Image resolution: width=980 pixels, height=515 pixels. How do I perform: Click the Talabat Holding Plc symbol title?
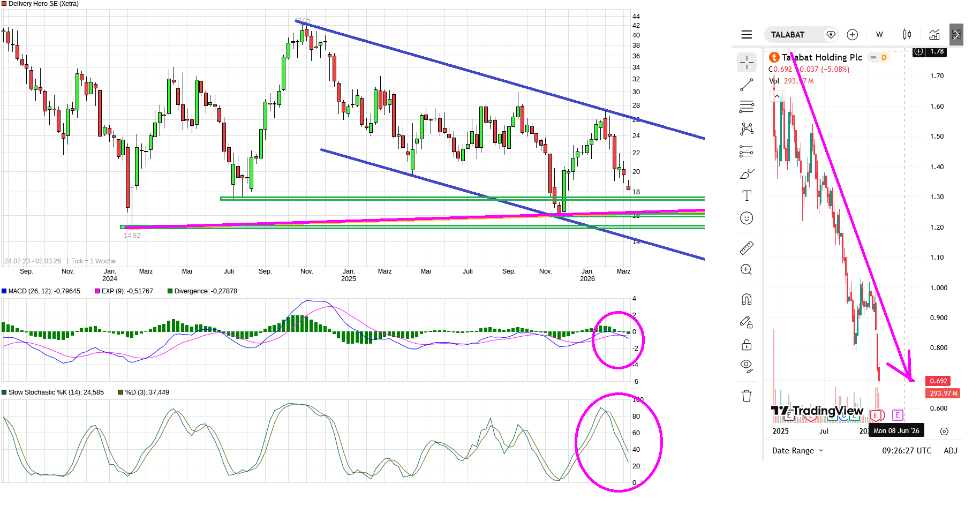[822, 57]
